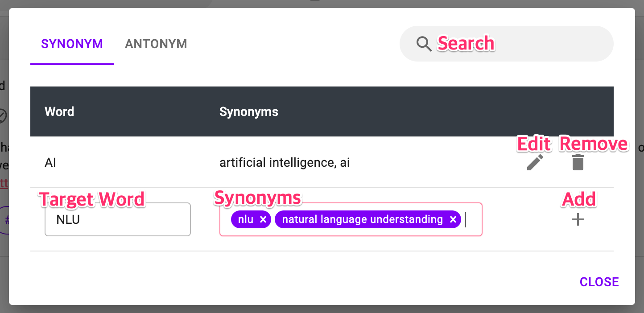This screenshot has width=644, height=313.
Task: Click the magnifier search icon
Action: click(x=424, y=44)
